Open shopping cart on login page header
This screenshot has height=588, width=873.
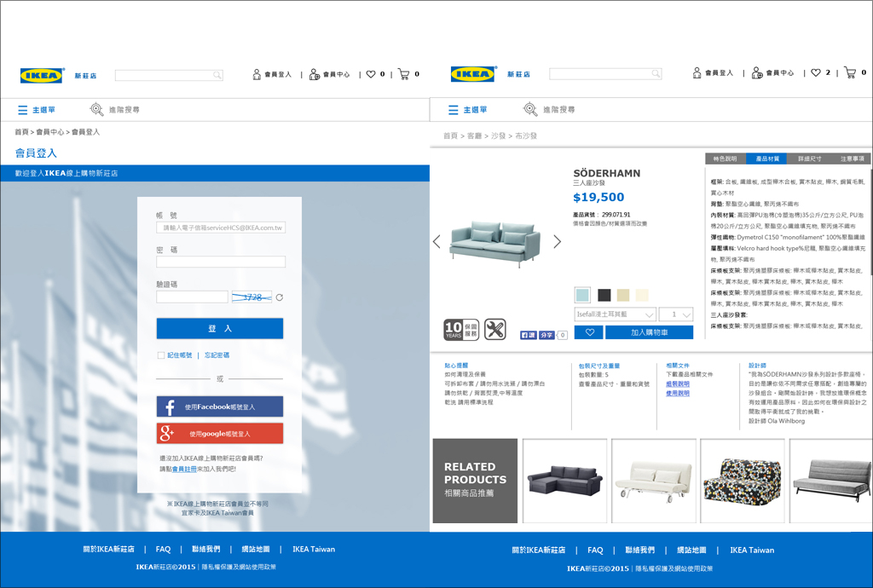408,74
